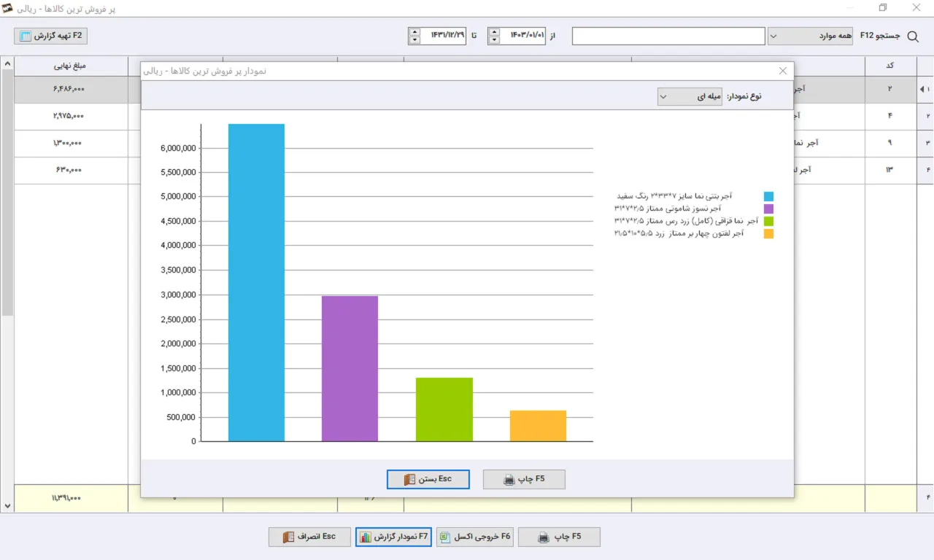Click the search magnifier icon
The width and height of the screenshot is (934, 560).
pos(913,36)
